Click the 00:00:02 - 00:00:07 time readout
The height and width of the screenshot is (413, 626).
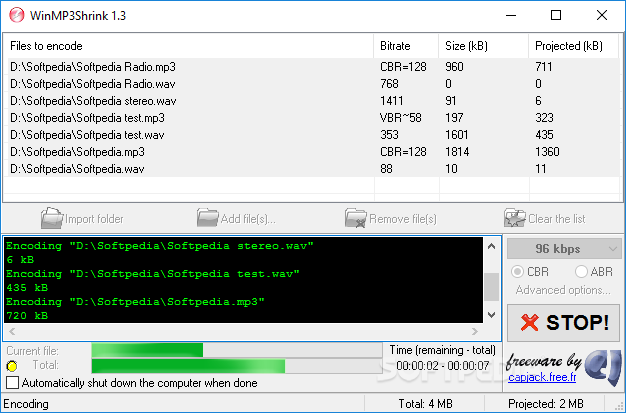point(443,365)
